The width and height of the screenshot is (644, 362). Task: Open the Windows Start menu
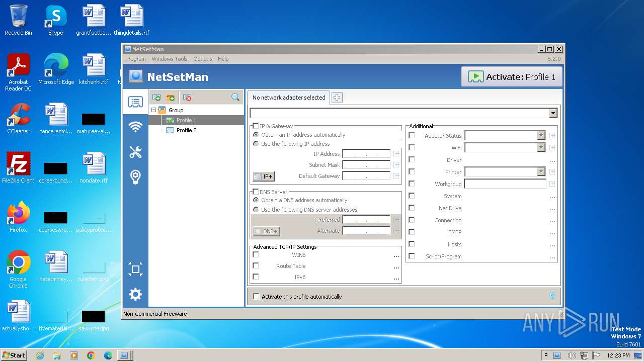(14, 355)
